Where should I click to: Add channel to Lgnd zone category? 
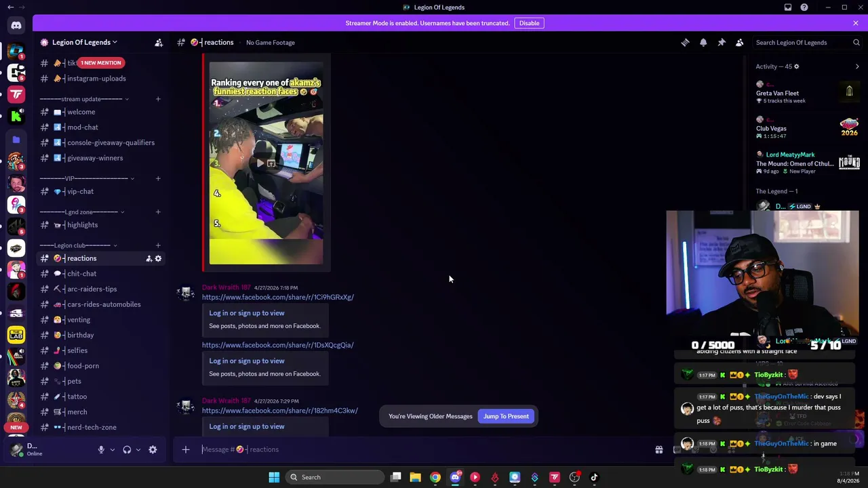pos(158,212)
